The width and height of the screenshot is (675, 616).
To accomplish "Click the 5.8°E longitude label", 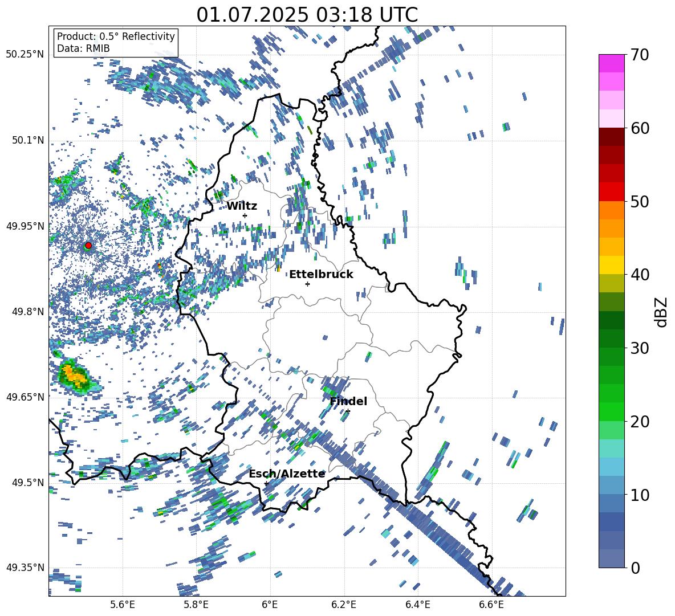I will click(x=196, y=605).
